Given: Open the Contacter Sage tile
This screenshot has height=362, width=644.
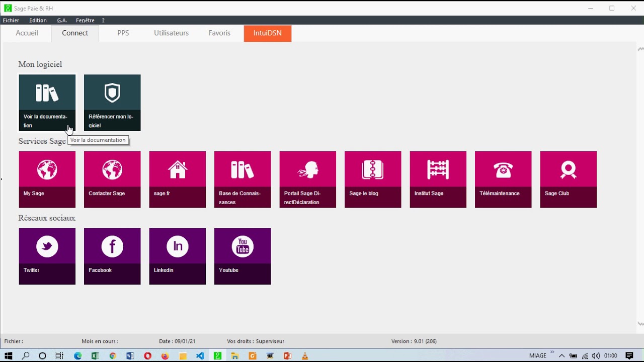Looking at the screenshot, I should pos(112,179).
